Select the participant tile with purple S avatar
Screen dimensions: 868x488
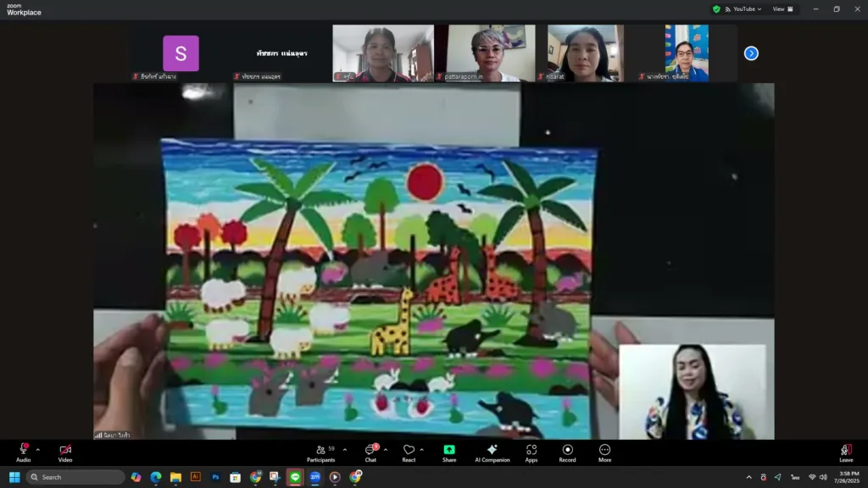181,53
